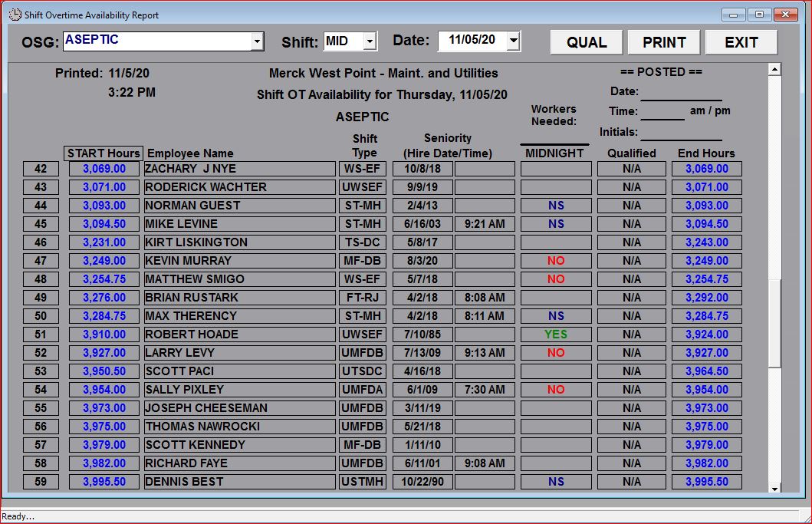
Task: Select Robert Hoade's YES midnight cell
Action: click(x=556, y=335)
